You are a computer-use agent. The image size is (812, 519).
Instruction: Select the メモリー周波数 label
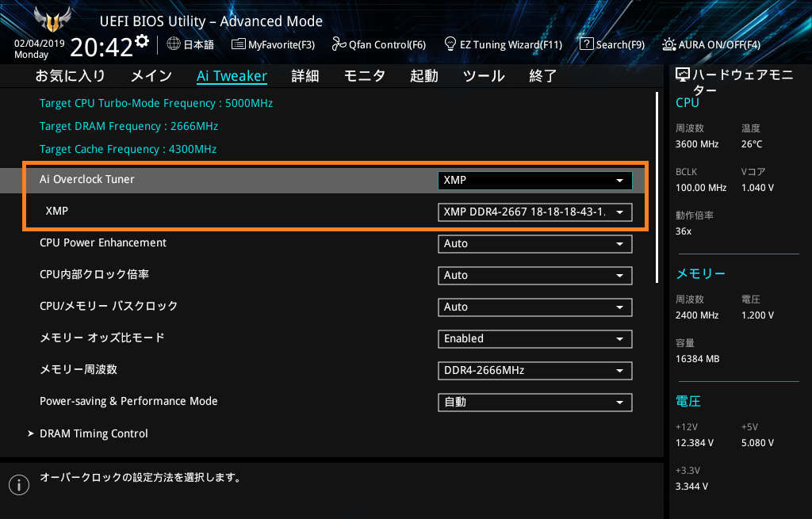click(x=79, y=369)
